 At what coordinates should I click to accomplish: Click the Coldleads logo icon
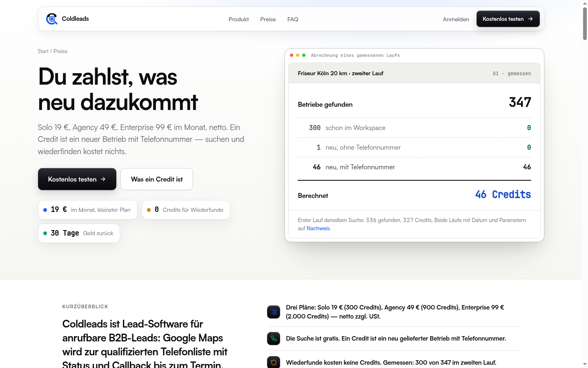click(52, 19)
